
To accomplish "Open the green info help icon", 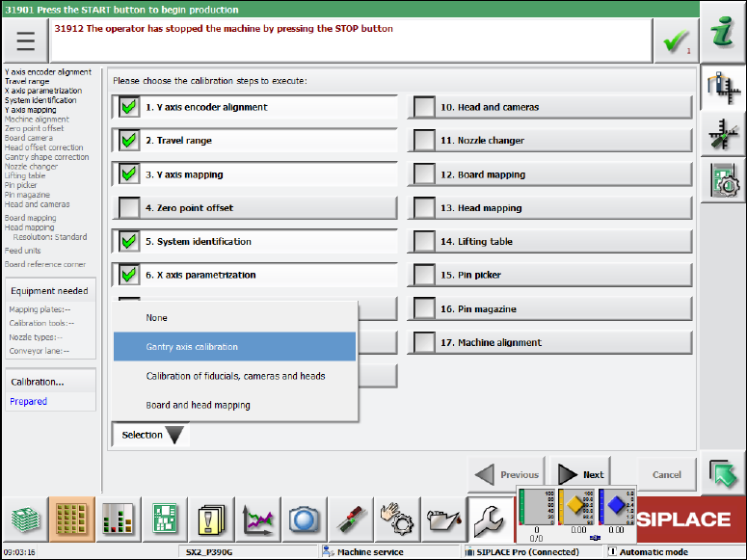I will [x=723, y=32].
